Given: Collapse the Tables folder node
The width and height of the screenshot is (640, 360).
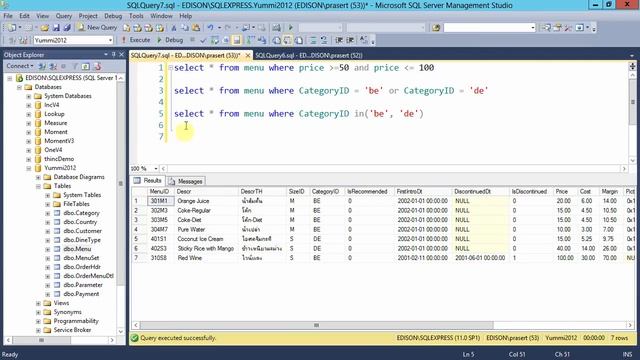Looking at the screenshot, I should pyautogui.click(x=38, y=186).
